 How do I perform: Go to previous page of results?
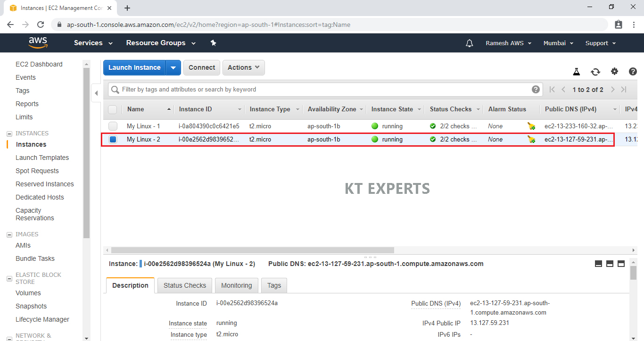point(563,90)
